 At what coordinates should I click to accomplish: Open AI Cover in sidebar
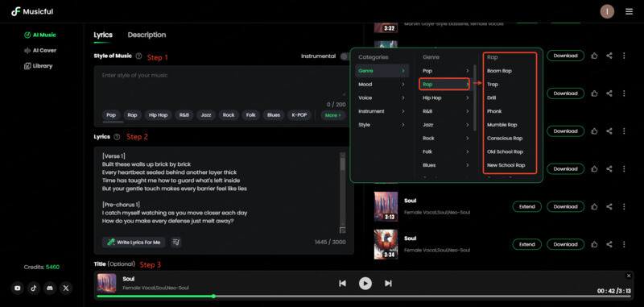pos(40,51)
